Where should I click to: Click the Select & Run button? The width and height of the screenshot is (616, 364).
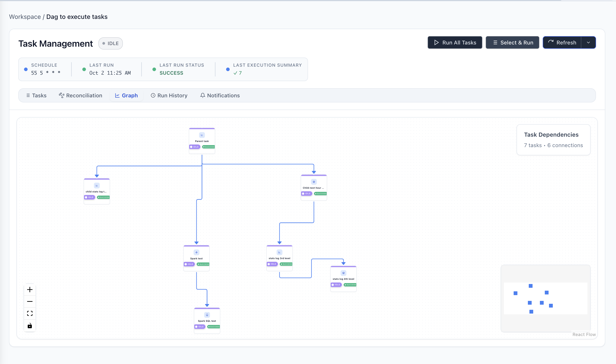click(512, 43)
